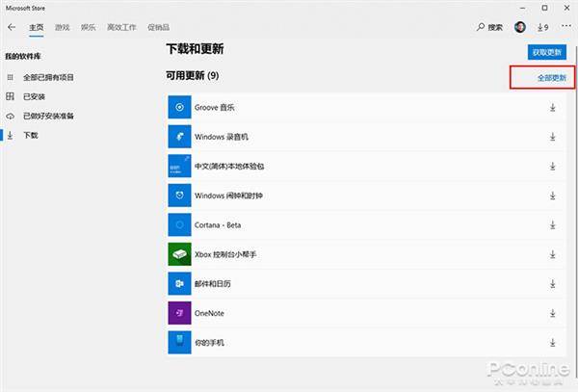Click the download arrow for Windows 录音机
This screenshot has width=578, height=392.
tap(552, 136)
